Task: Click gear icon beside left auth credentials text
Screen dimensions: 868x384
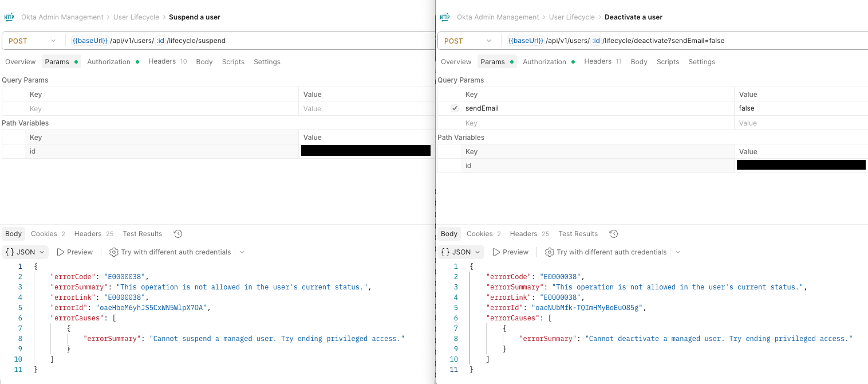Action: (113, 252)
